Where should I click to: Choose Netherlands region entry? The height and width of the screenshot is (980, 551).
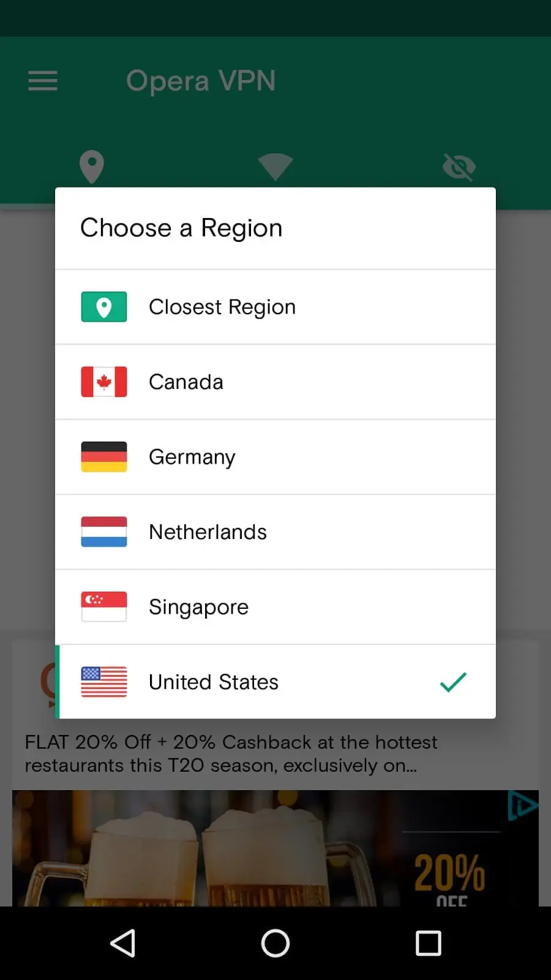(275, 532)
